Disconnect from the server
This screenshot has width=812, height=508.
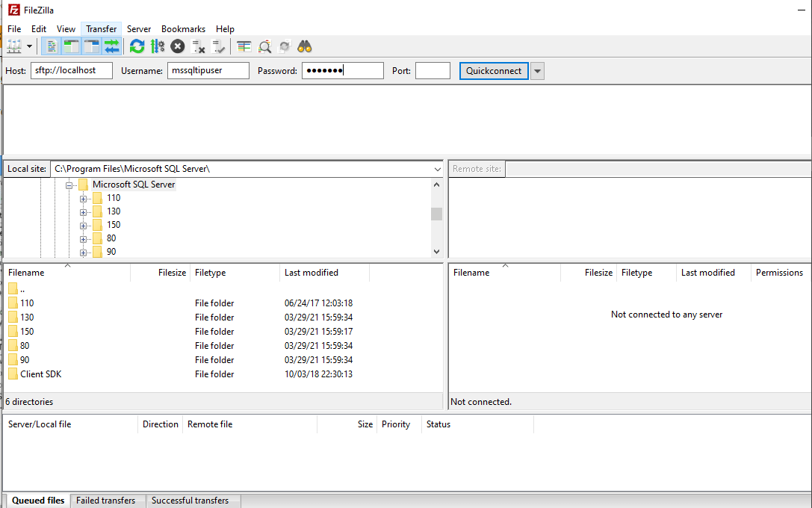click(199, 46)
